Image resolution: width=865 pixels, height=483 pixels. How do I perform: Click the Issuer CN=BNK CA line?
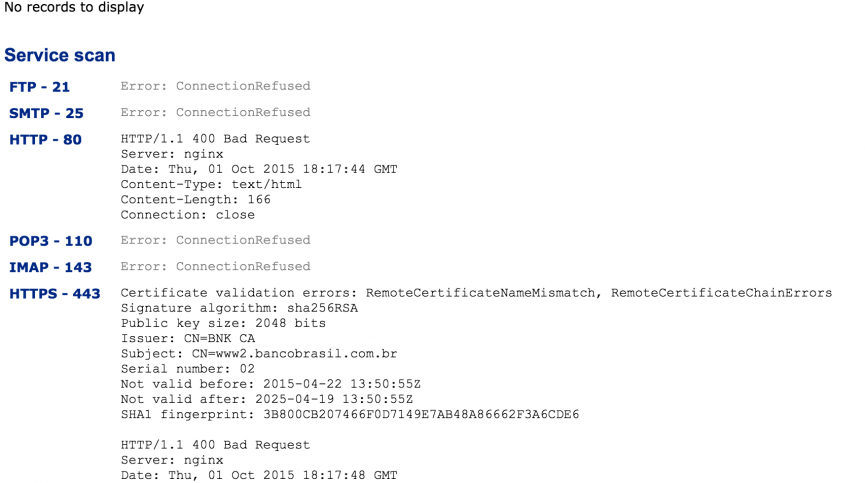187,338
